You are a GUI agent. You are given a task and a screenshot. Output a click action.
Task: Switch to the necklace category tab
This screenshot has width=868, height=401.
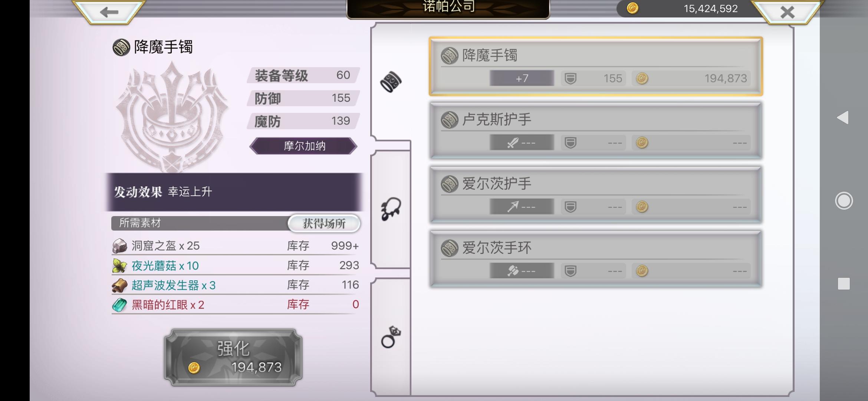coord(391,209)
